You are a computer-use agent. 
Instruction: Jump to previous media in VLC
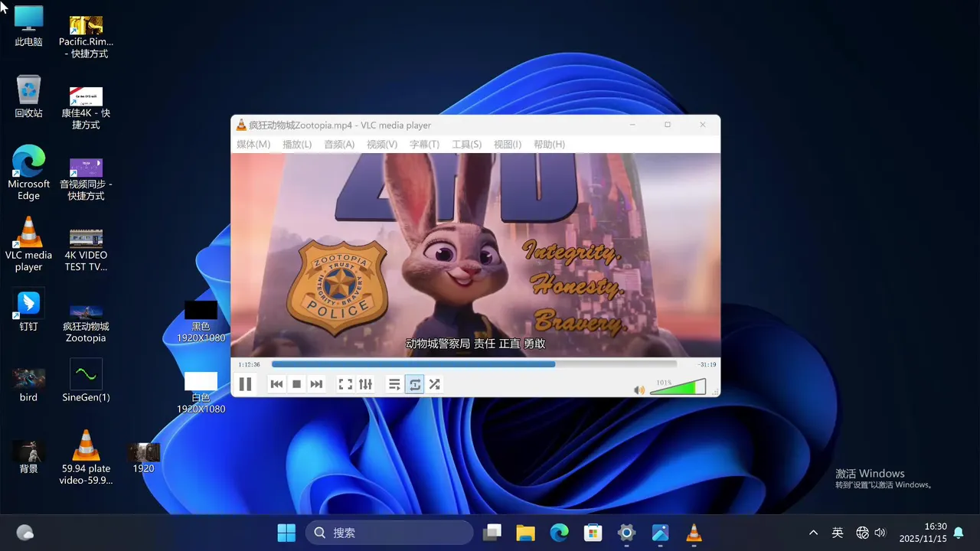[x=277, y=384]
